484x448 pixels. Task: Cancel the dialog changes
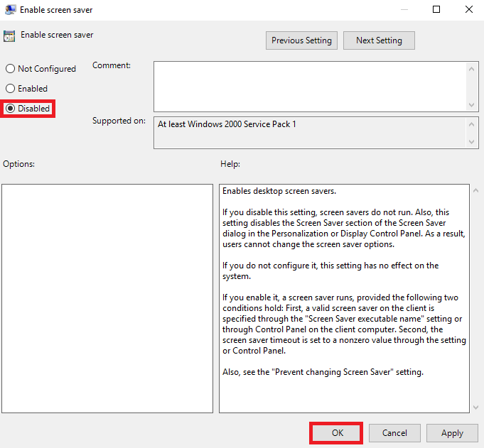[x=394, y=433]
